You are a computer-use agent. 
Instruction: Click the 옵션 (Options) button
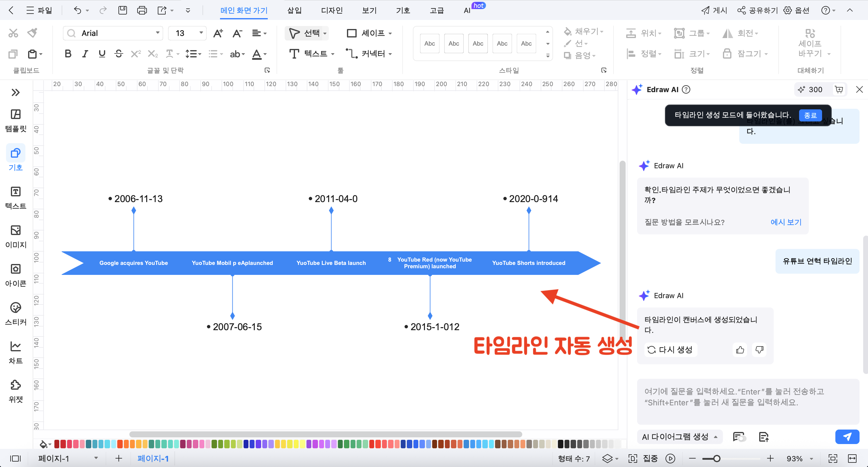click(x=796, y=11)
